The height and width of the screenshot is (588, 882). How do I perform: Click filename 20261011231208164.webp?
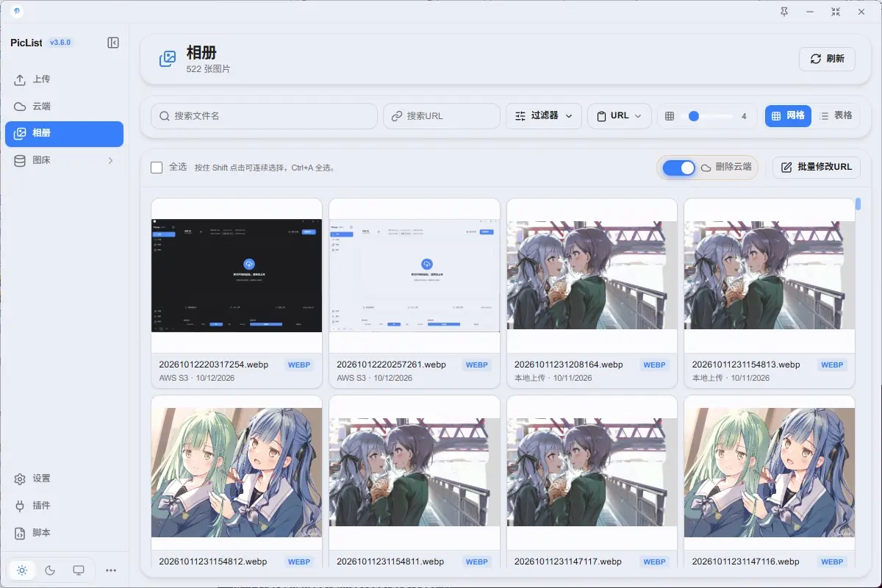point(569,365)
